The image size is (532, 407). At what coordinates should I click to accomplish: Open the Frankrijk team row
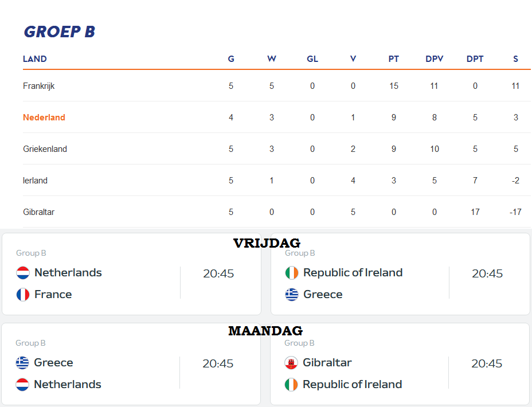[x=276, y=86]
